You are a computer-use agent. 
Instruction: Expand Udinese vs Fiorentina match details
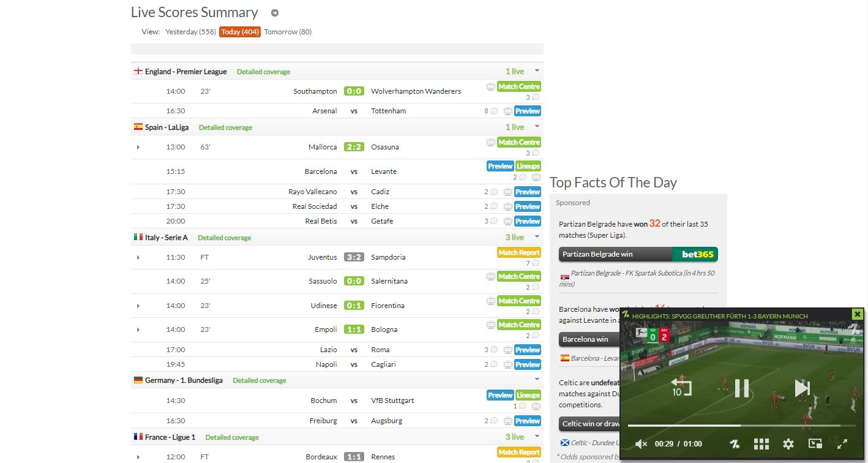point(138,306)
